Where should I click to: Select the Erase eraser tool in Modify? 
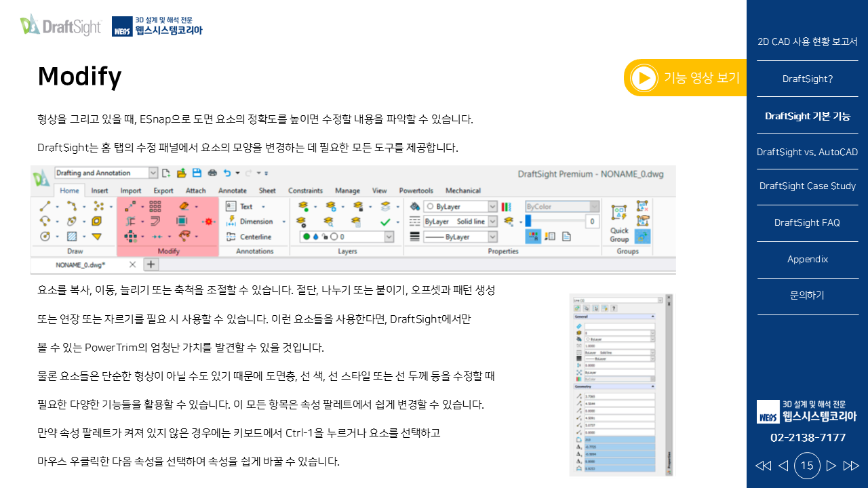[x=183, y=206]
